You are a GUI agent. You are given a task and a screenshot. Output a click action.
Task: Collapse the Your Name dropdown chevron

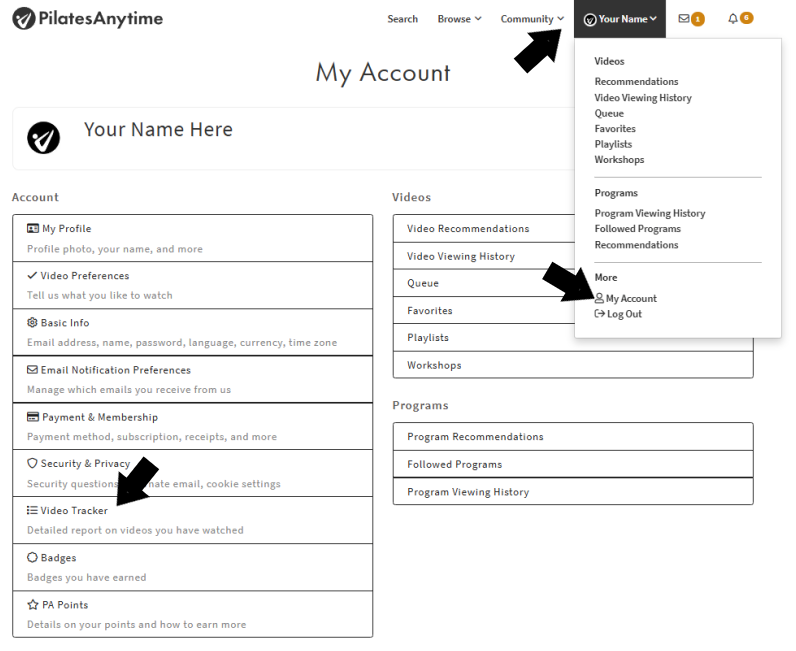coord(653,19)
